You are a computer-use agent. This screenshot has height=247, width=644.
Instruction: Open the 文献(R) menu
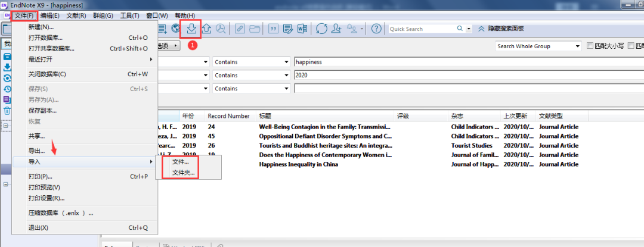click(76, 15)
